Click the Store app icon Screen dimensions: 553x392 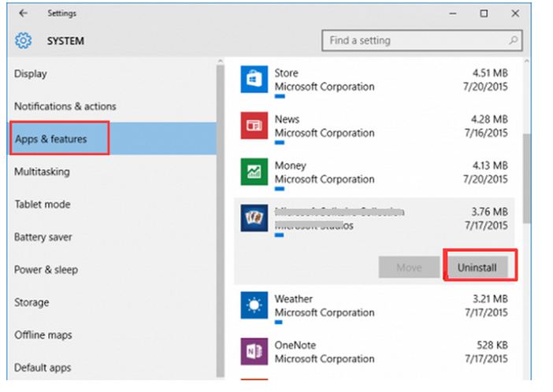254,80
